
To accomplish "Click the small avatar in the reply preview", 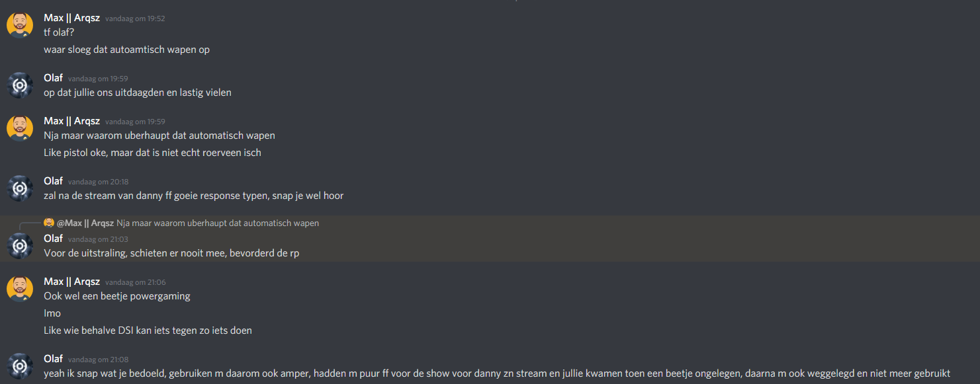I will pos(49,223).
